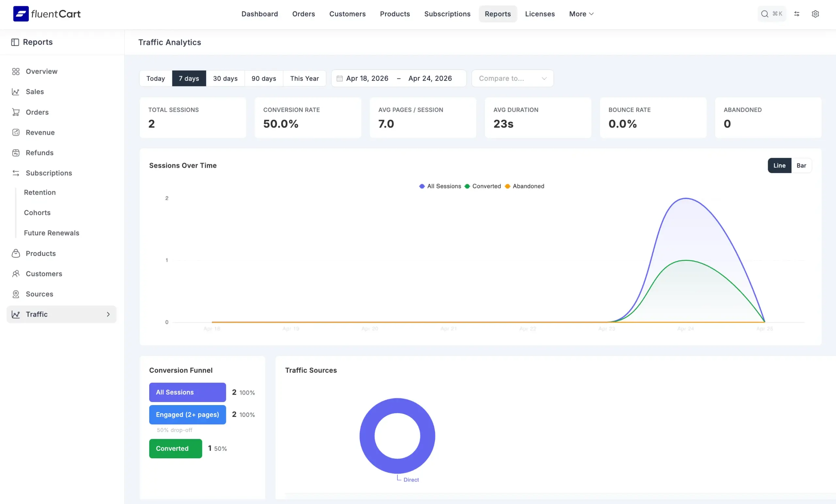Select the 30 days range button
This screenshot has width=836, height=504.
click(x=225, y=78)
